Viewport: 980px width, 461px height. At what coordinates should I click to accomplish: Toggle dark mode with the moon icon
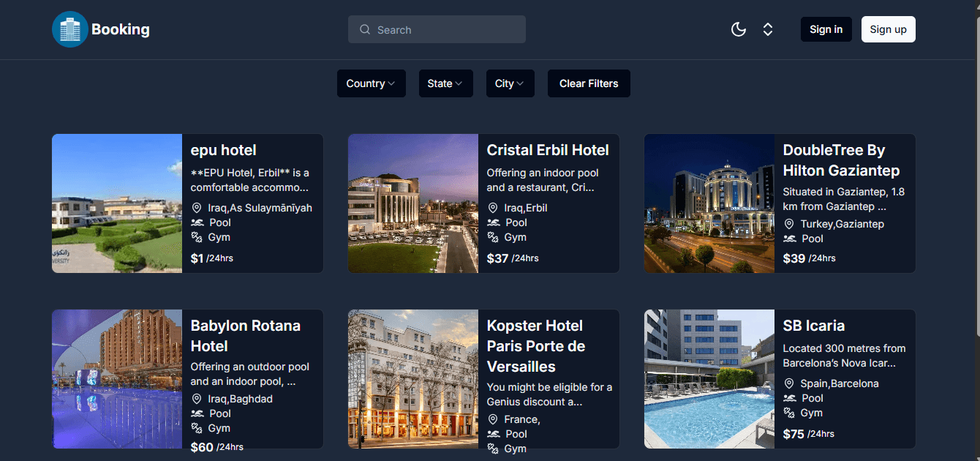pyautogui.click(x=738, y=29)
